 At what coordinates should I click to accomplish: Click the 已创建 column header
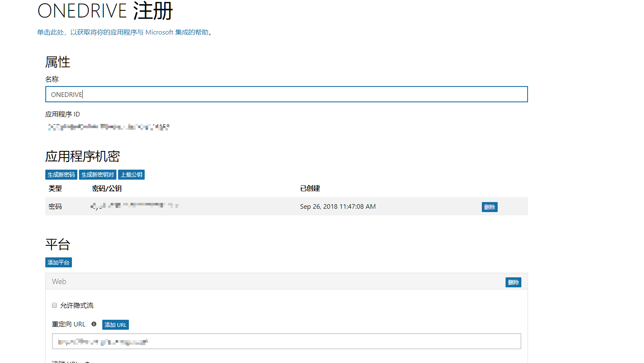pos(310,188)
